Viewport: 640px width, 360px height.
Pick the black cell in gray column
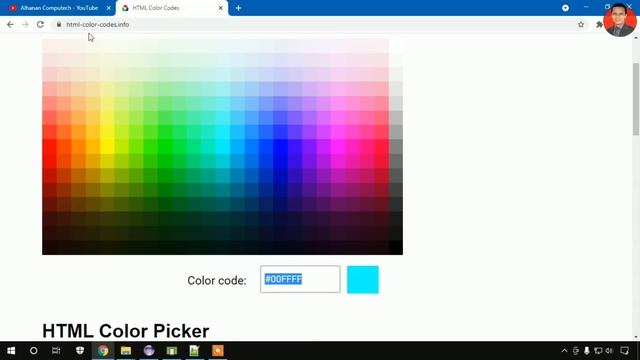(x=396, y=247)
